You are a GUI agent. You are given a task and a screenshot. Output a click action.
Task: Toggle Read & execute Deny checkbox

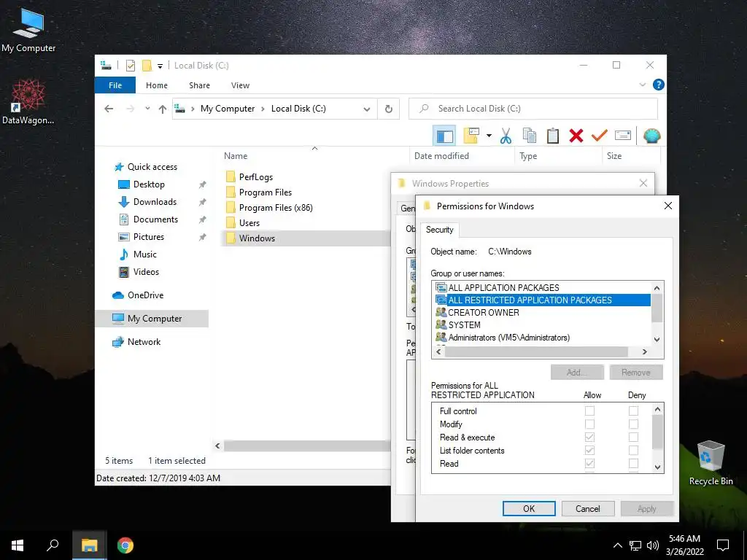coord(633,437)
